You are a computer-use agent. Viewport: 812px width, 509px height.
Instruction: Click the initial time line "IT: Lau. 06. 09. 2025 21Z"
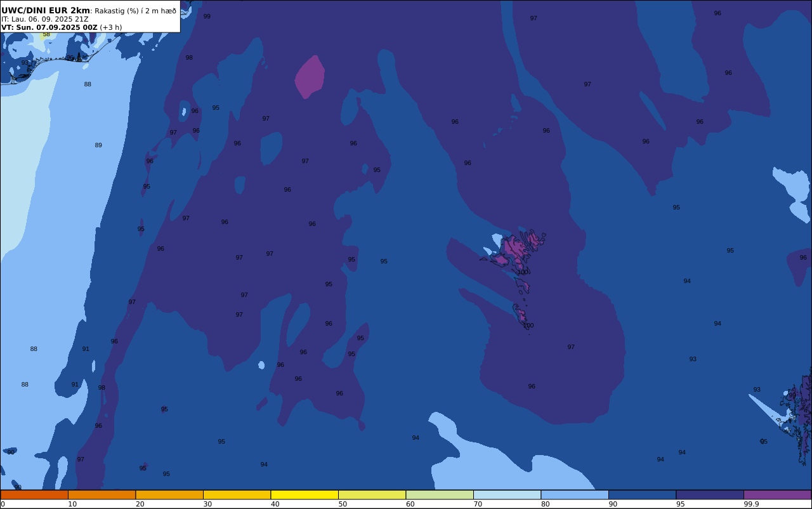tap(45, 19)
